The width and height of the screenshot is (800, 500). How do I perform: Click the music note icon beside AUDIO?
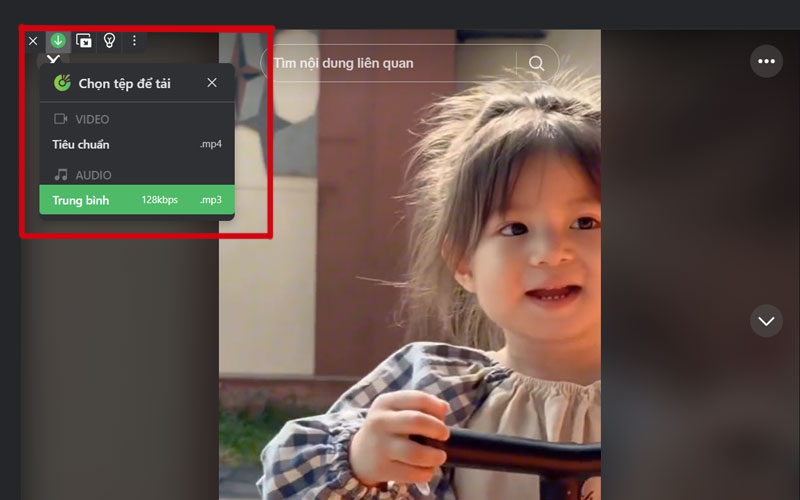(x=61, y=175)
